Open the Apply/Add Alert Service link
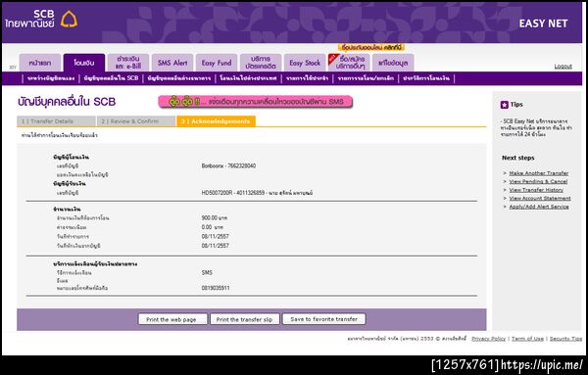Viewport: 588px width, 375px height. [539, 207]
